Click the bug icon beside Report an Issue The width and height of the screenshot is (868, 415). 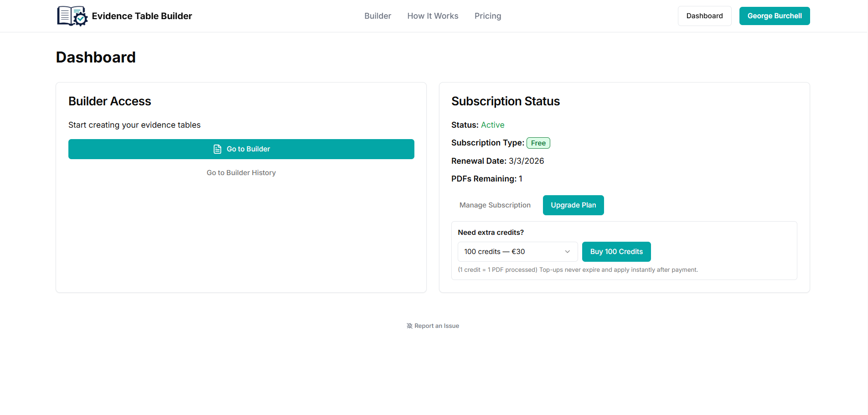[409, 326]
